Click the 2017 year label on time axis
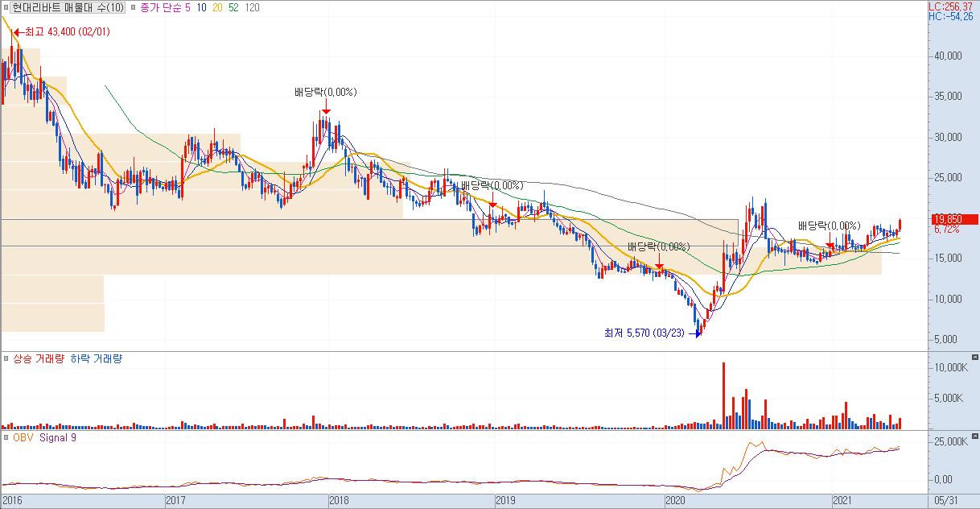 pyautogui.click(x=176, y=502)
